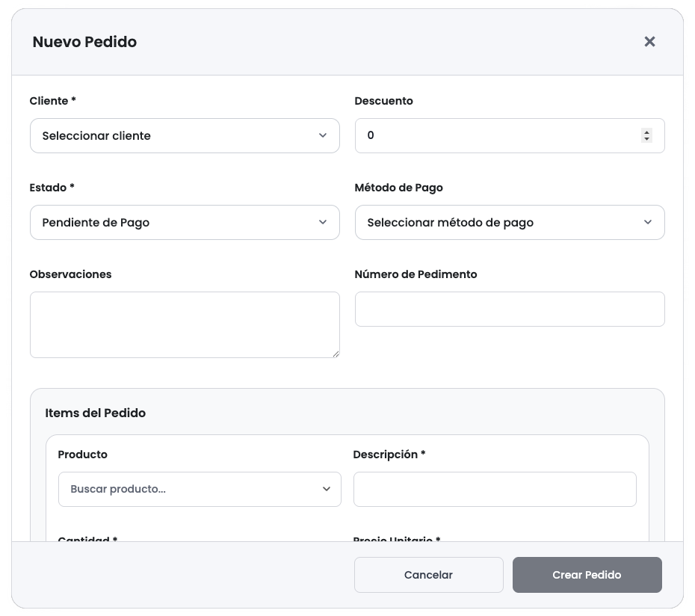Decrease Descuento using the down stepper arrow
Screen dimensions: 695x616
point(646,139)
